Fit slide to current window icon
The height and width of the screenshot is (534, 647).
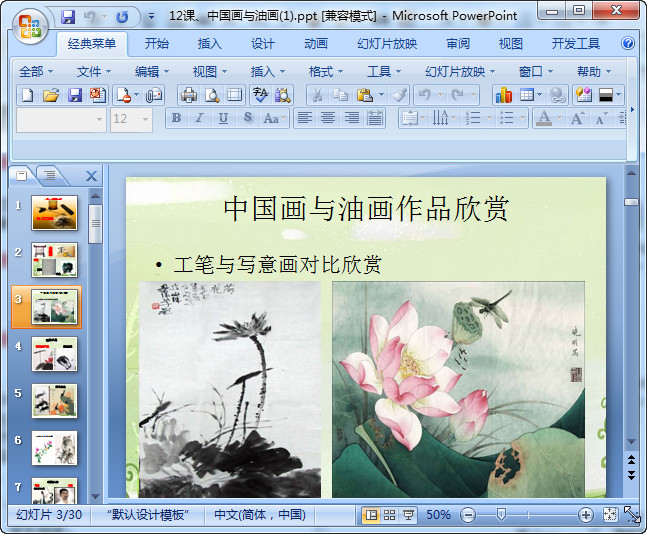coord(610,515)
